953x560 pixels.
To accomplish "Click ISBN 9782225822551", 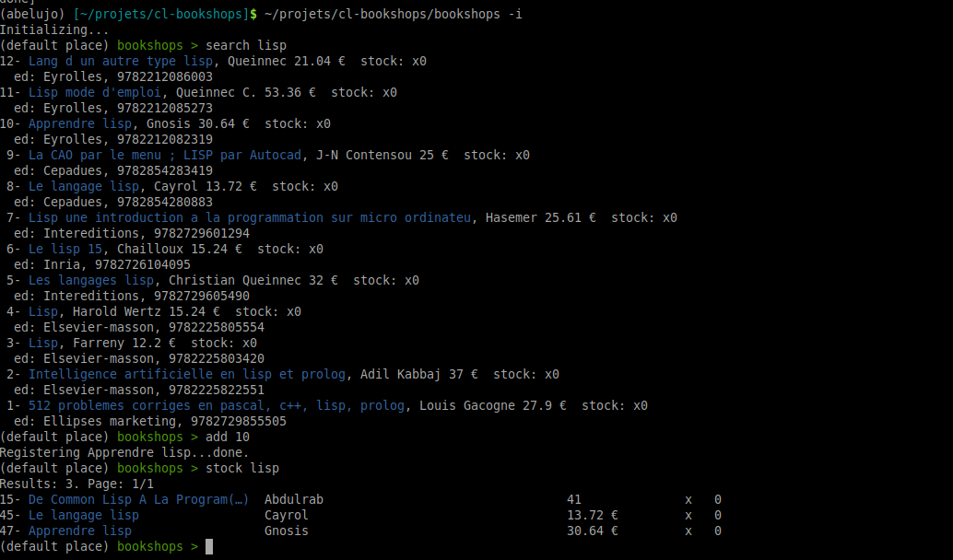I will coord(217,390).
